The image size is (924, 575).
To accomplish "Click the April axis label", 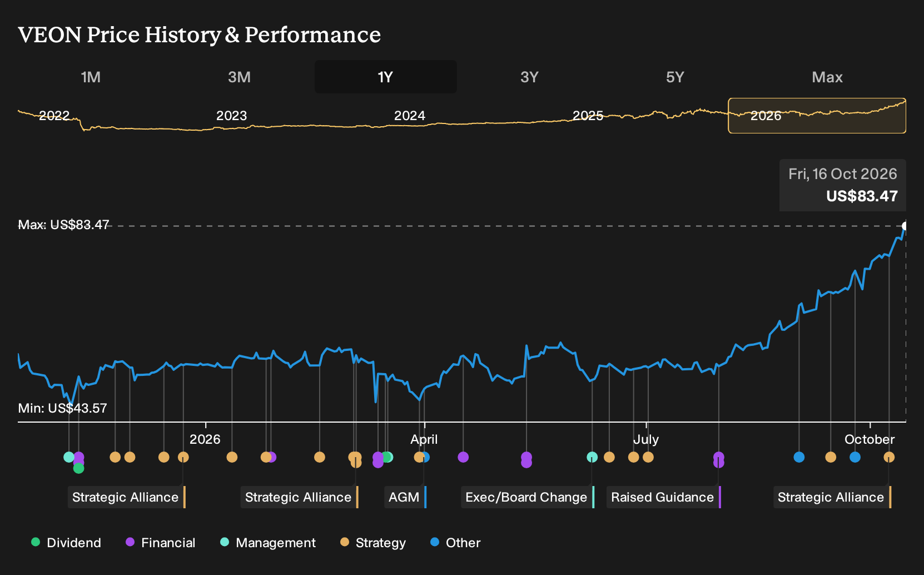I will [424, 439].
